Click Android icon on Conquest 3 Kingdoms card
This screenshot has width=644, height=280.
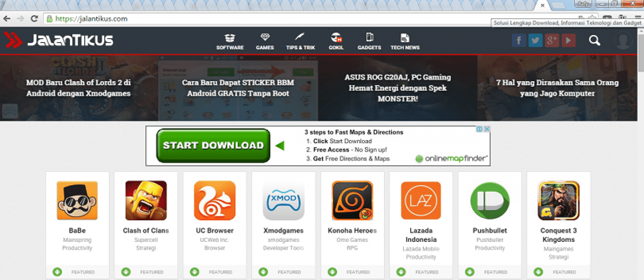tap(539, 272)
